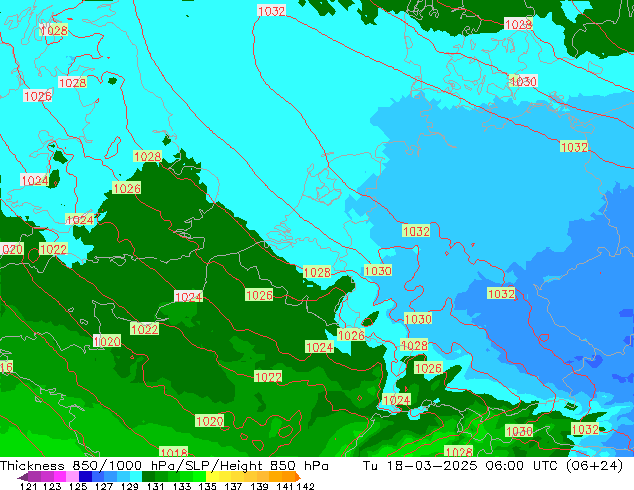Select legend value 139

(259, 486)
